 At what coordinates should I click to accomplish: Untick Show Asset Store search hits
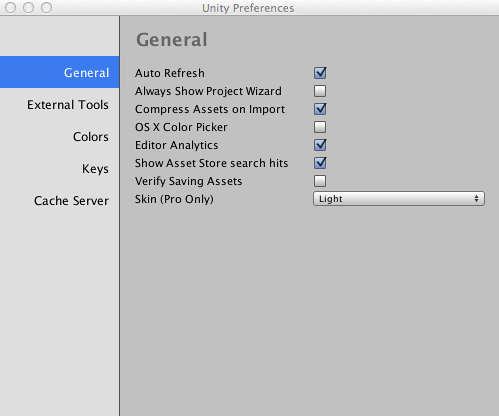click(x=320, y=163)
